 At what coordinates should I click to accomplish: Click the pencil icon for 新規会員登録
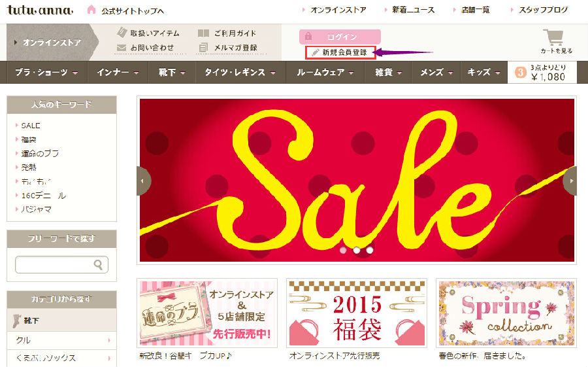[x=316, y=52]
